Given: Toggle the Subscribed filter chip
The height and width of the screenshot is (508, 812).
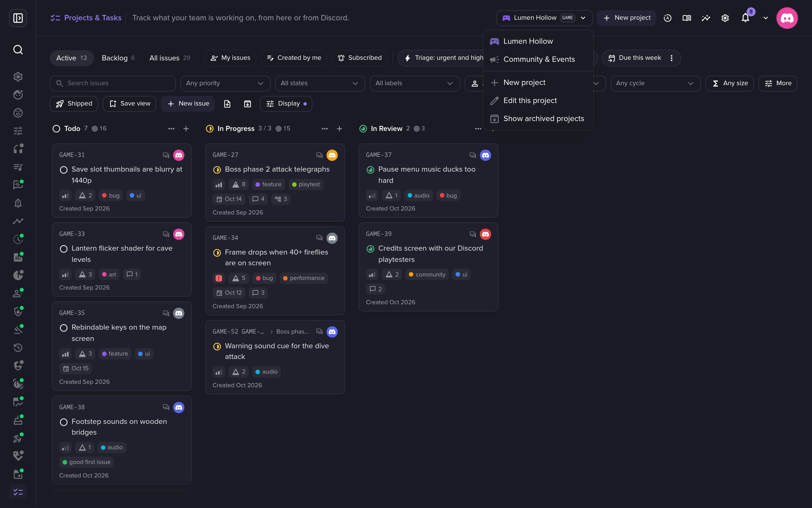Looking at the screenshot, I should click(359, 58).
